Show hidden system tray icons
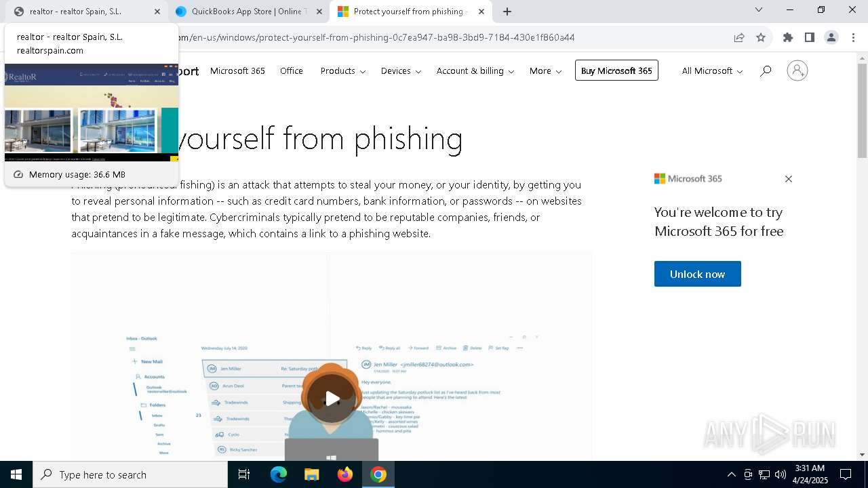Viewport: 868px width, 488px height. click(731, 474)
